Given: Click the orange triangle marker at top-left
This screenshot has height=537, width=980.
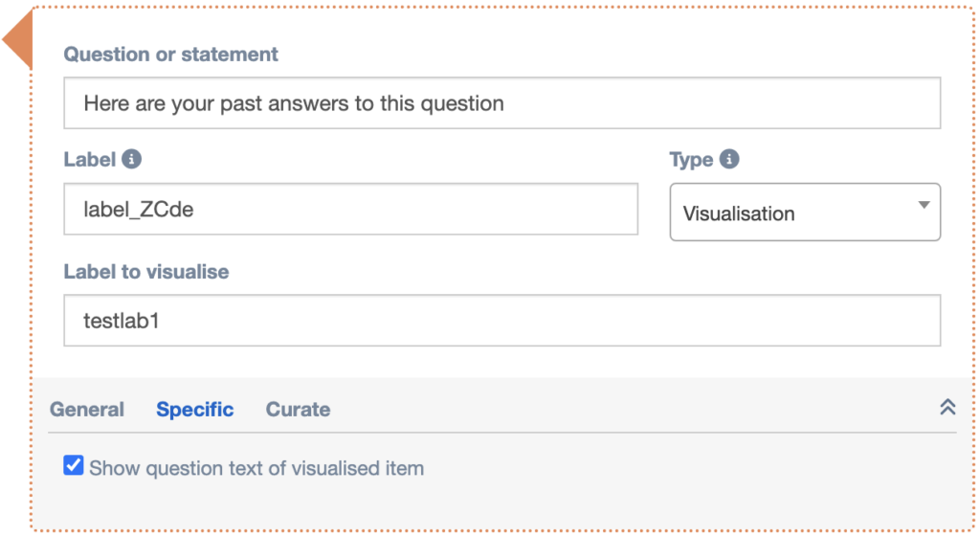Looking at the screenshot, I should coord(19,41).
